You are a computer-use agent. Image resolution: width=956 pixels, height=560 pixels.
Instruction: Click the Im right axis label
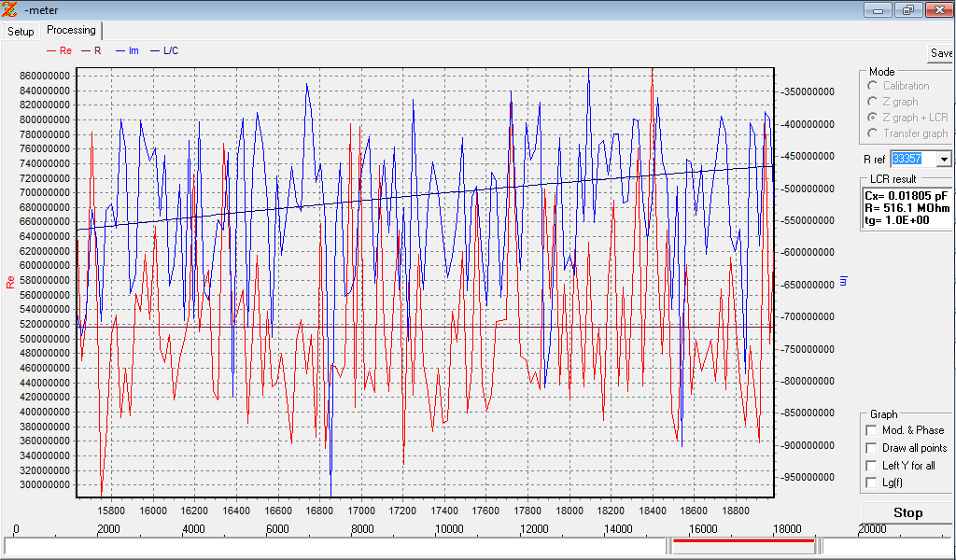[844, 281]
